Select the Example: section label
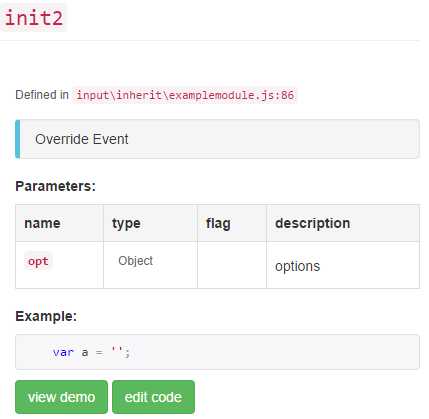 tap(46, 316)
